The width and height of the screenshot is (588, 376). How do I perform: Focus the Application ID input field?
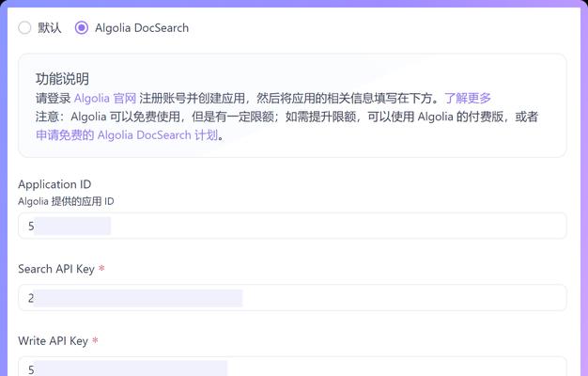(292, 226)
